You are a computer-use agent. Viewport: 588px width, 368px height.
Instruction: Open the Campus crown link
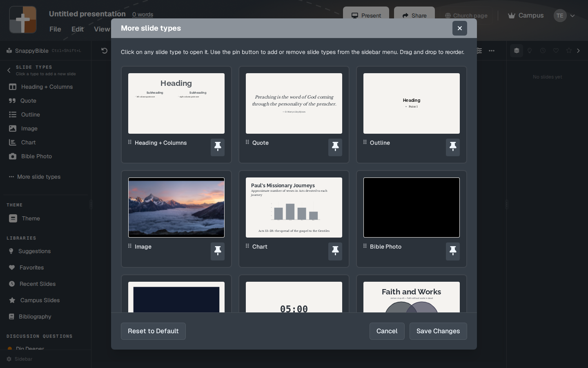[526, 16]
